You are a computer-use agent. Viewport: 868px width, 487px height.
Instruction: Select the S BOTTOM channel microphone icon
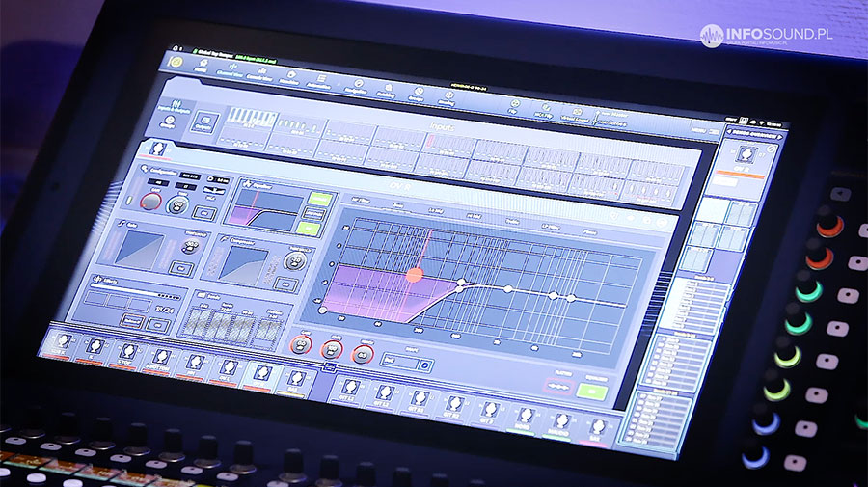pos(160,358)
